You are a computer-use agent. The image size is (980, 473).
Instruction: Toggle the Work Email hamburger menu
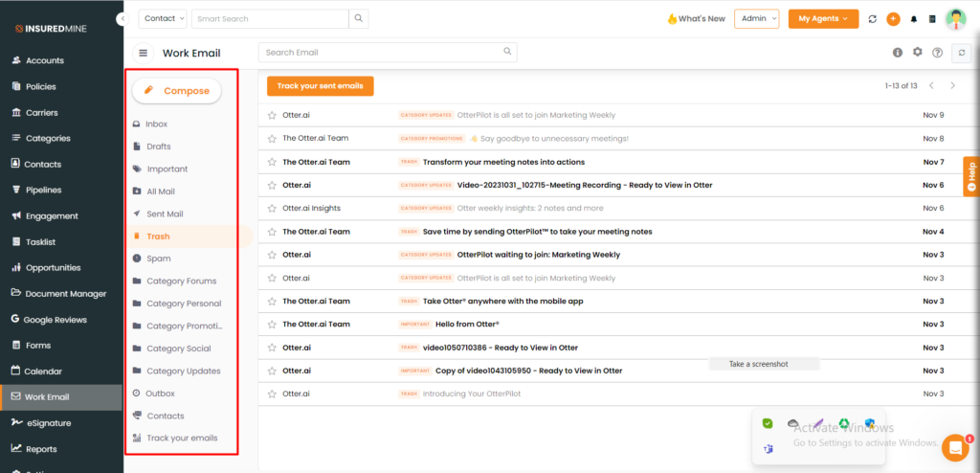click(144, 54)
